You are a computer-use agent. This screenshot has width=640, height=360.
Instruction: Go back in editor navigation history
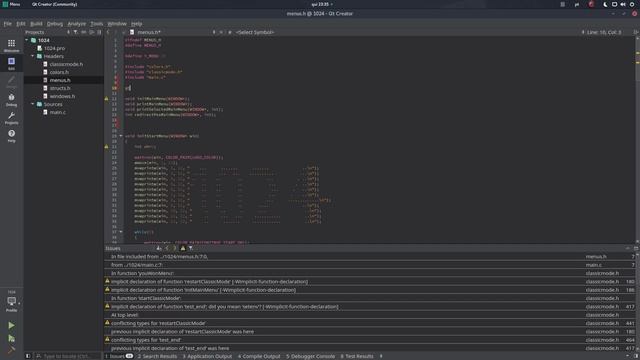pyautogui.click(x=108, y=32)
